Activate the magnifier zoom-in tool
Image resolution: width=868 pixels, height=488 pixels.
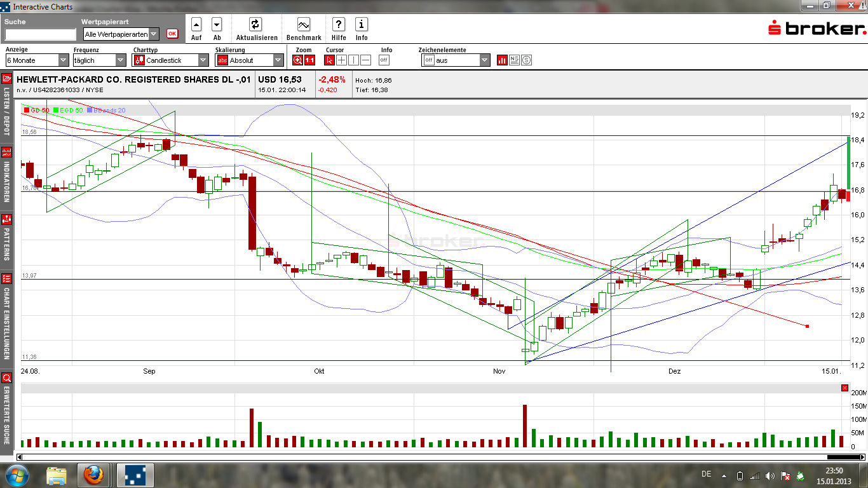tap(297, 60)
